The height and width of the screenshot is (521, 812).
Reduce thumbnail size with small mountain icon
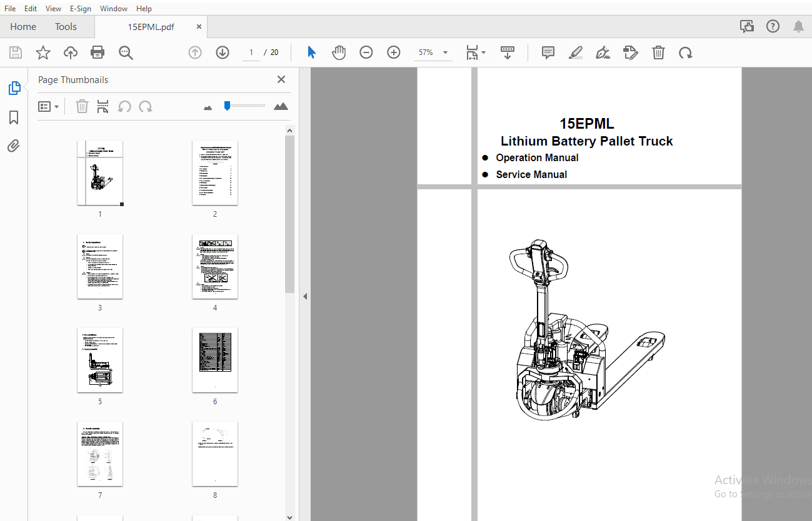[x=208, y=107]
